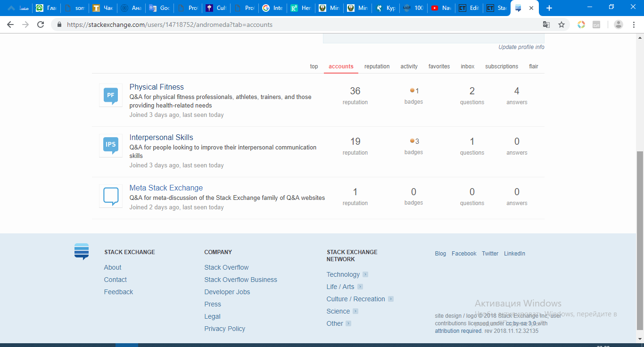View site security lock info
Viewport: 644px width, 347px height.
tap(59, 25)
